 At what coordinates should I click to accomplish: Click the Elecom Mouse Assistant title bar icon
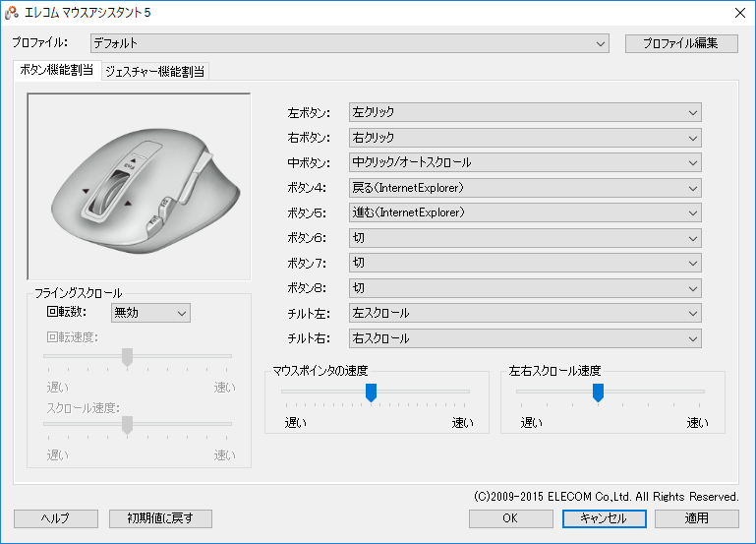coord(12,12)
